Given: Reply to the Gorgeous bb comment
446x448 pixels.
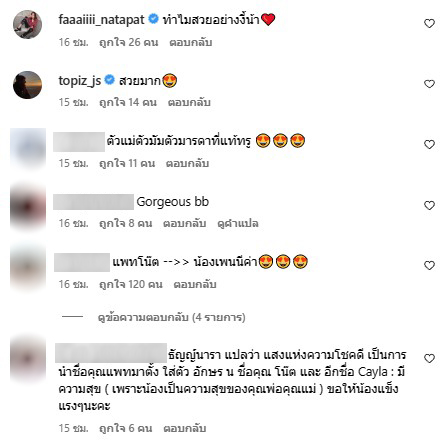Looking at the screenshot, I should 184,223.
